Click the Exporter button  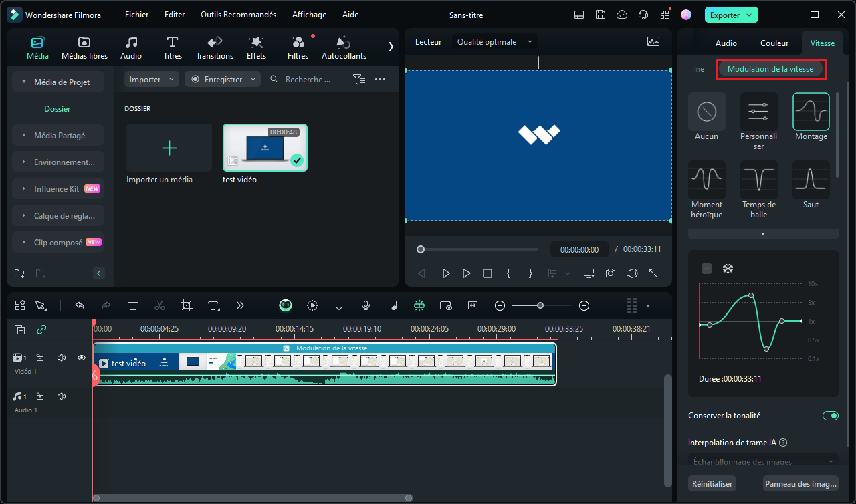732,15
